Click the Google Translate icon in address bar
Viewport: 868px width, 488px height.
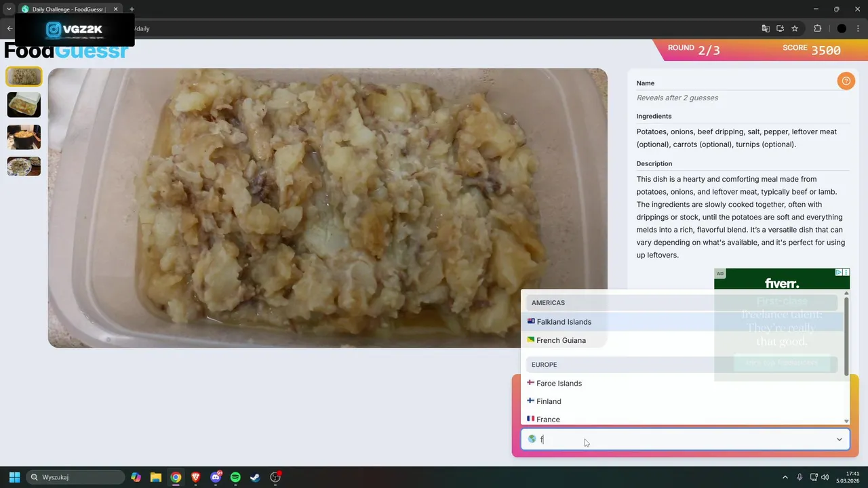point(766,28)
